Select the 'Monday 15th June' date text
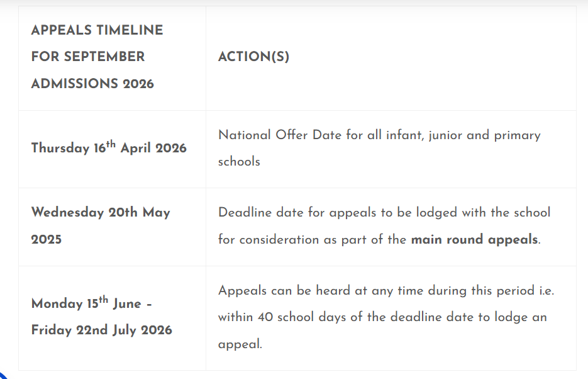Screen dimensions: 588x379 pos(86,303)
